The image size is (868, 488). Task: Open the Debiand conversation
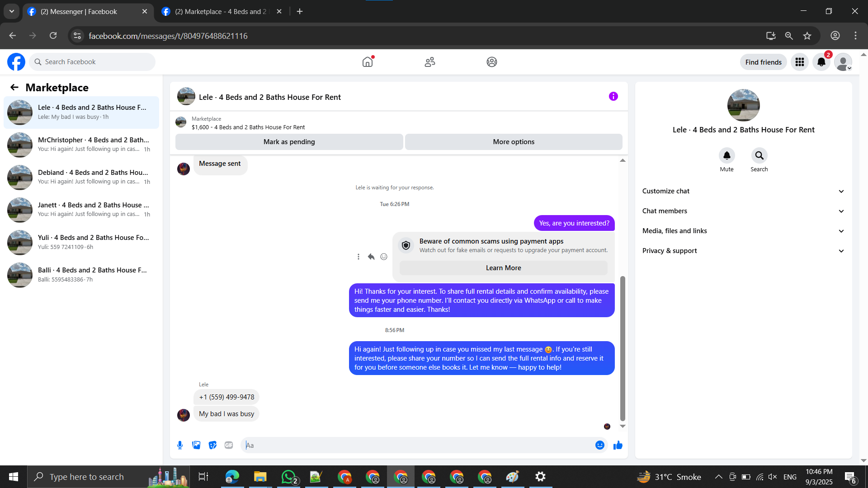(81, 177)
